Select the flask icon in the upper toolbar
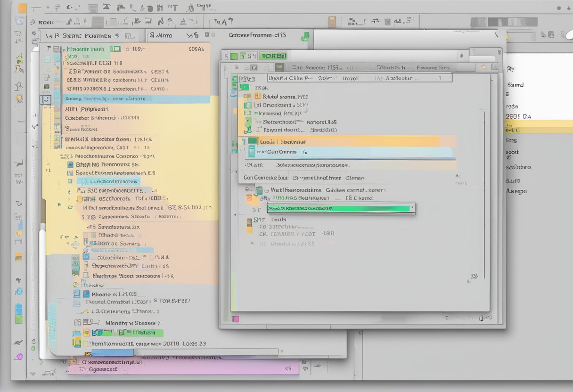The width and height of the screenshot is (573, 392). tap(191, 7)
